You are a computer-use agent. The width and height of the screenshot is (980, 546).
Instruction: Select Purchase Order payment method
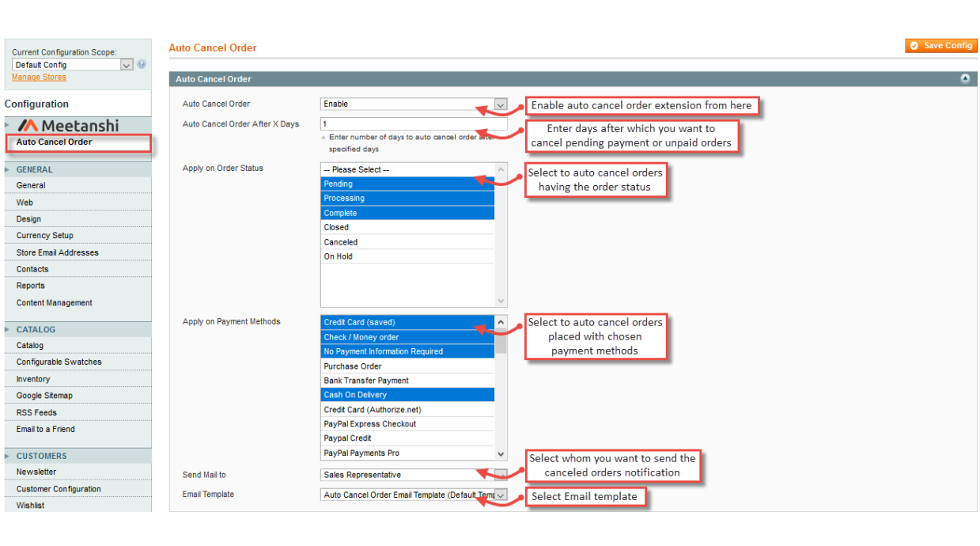point(407,366)
